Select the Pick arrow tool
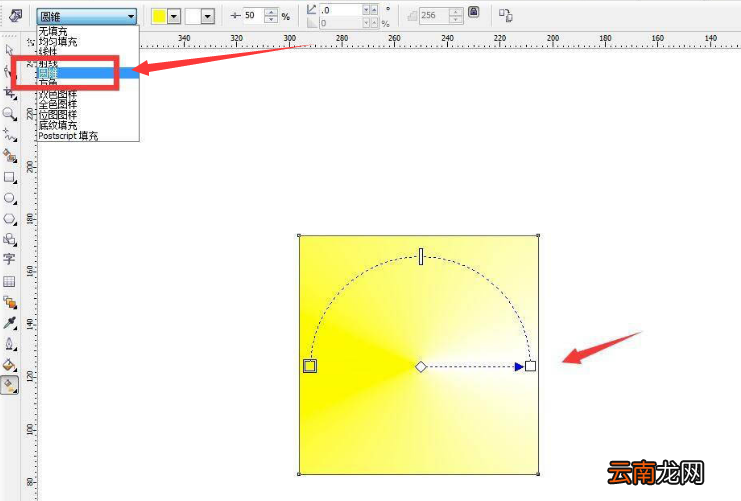Viewport: 741px width, 501px height. pos(9,51)
